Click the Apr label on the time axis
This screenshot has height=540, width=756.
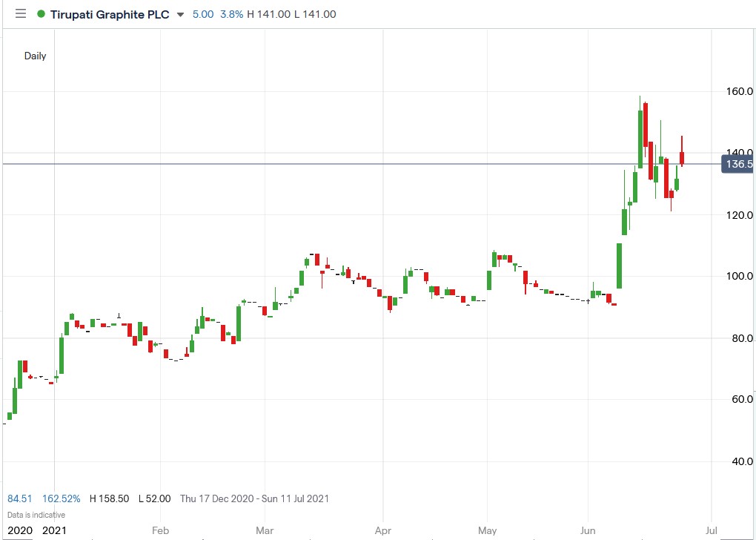point(382,530)
